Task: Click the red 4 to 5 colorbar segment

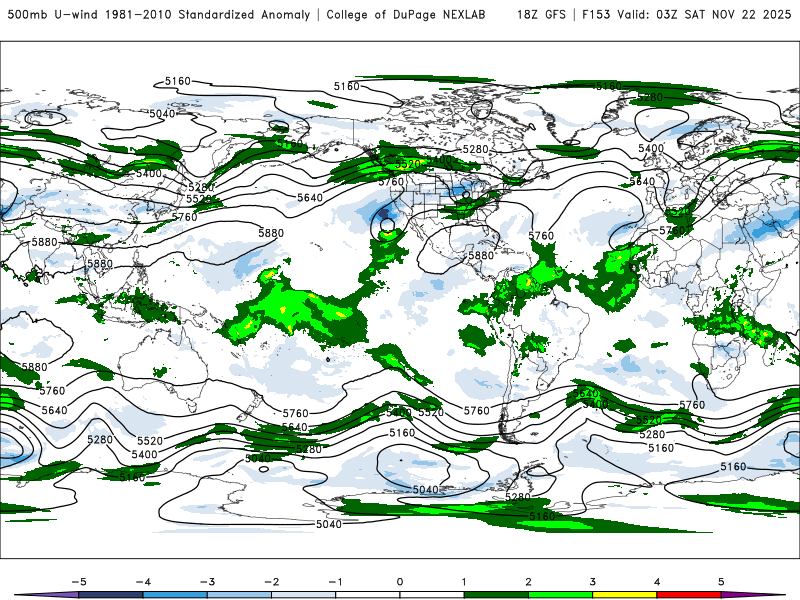Action: 689,595
